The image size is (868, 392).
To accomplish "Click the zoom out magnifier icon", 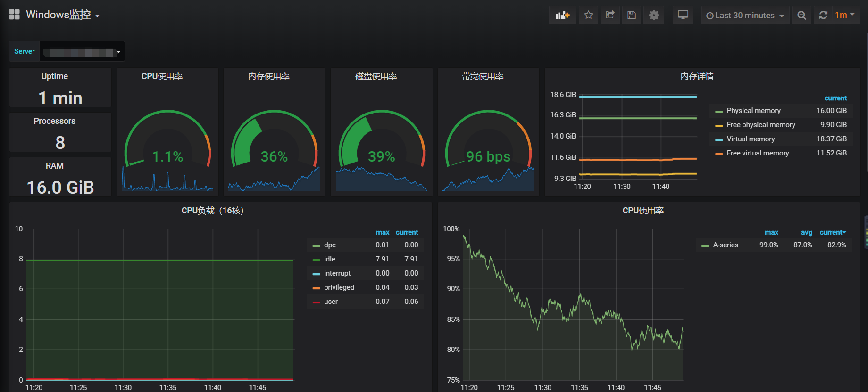I will click(x=801, y=15).
